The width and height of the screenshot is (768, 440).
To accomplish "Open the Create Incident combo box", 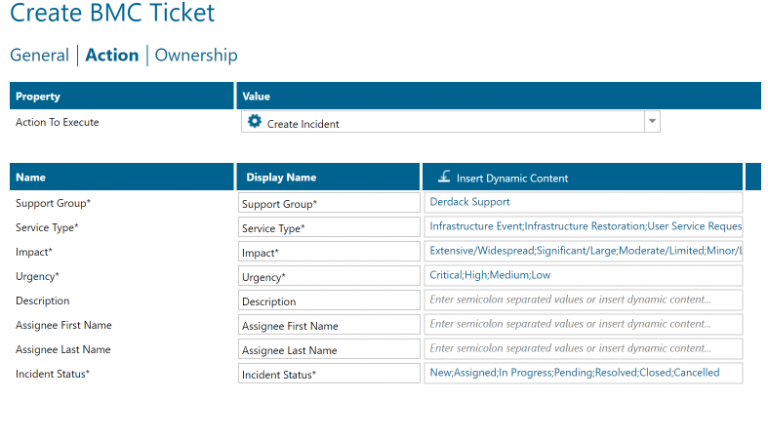I will point(440,123).
